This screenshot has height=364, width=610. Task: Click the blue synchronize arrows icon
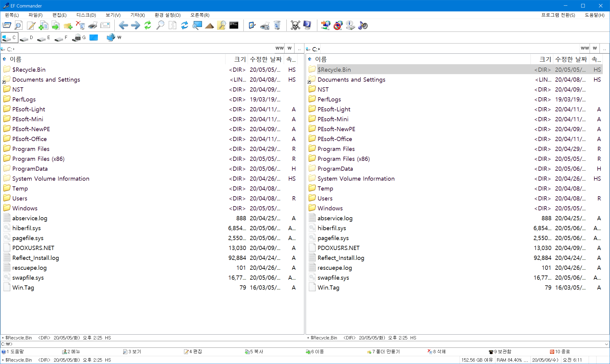coord(185,26)
